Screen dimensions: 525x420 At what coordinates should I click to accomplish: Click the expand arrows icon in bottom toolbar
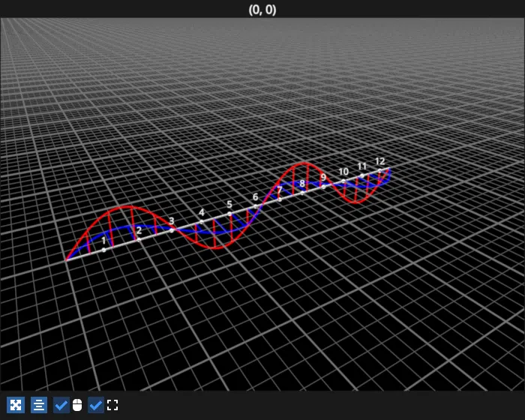[x=15, y=405]
